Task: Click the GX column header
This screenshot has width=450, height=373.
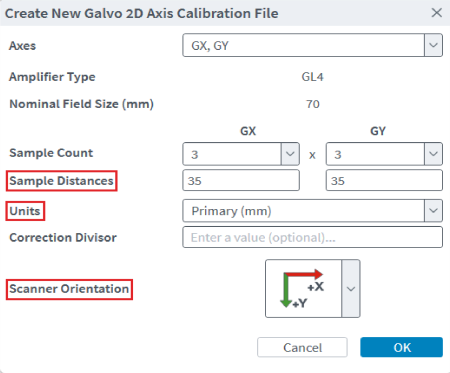Action: coord(248,131)
